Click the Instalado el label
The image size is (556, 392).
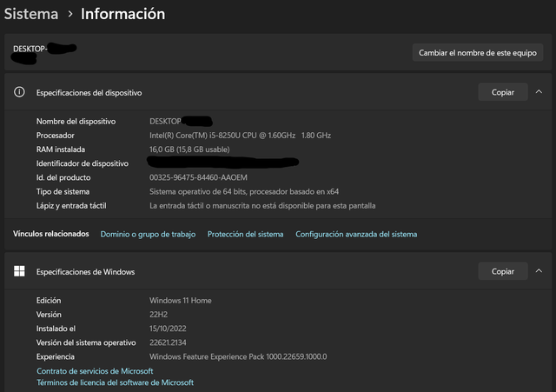point(56,329)
